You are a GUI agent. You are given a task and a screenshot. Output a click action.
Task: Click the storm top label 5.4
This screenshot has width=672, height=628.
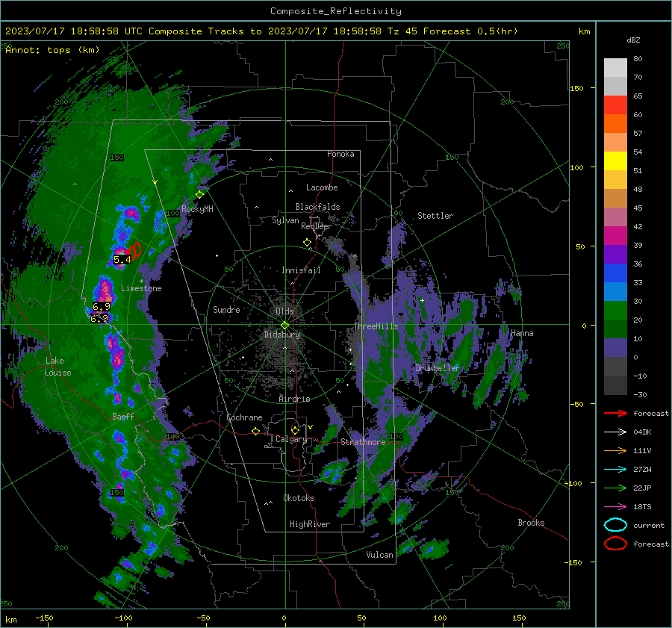[x=122, y=259]
